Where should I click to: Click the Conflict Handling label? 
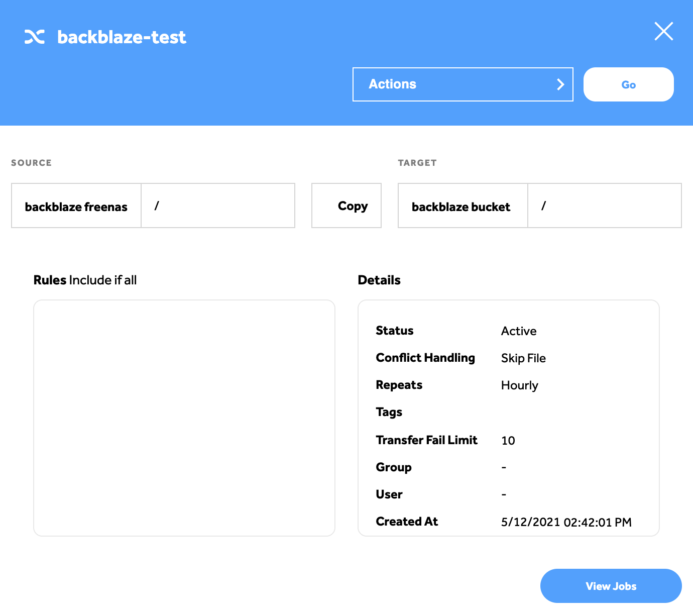tap(425, 358)
